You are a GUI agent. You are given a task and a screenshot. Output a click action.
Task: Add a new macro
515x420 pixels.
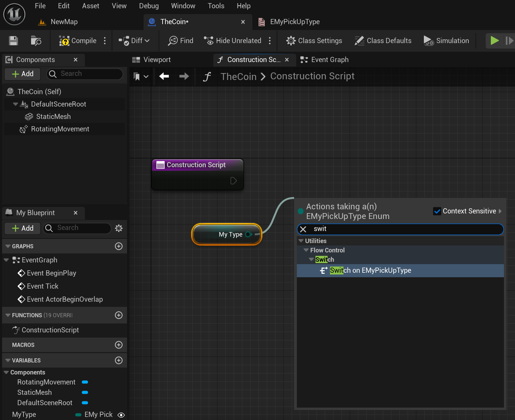click(x=119, y=345)
